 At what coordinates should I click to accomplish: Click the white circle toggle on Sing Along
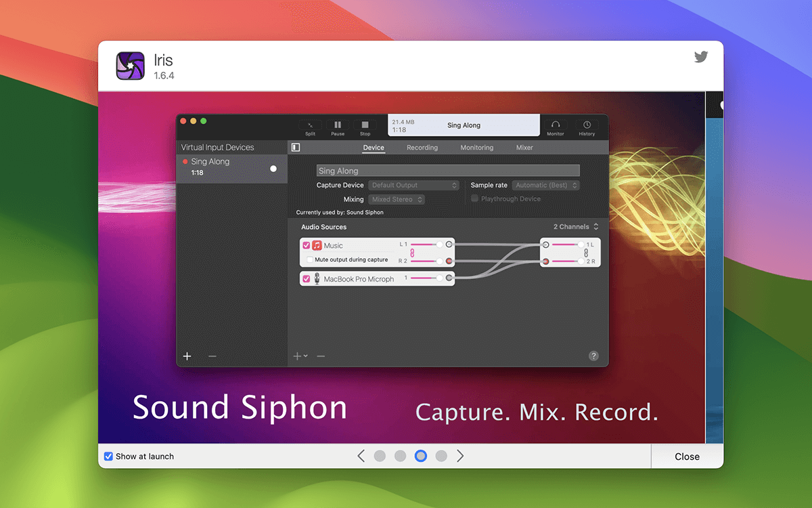(273, 168)
